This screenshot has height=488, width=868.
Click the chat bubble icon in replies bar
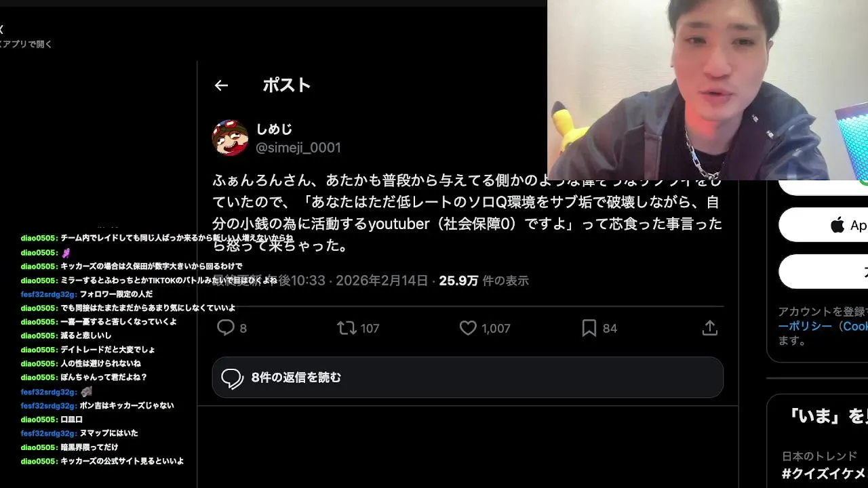232,378
